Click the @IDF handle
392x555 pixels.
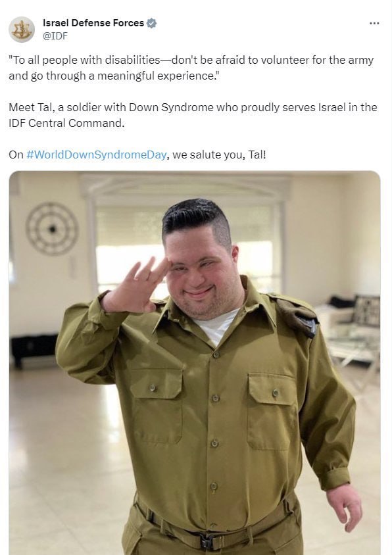pos(55,36)
